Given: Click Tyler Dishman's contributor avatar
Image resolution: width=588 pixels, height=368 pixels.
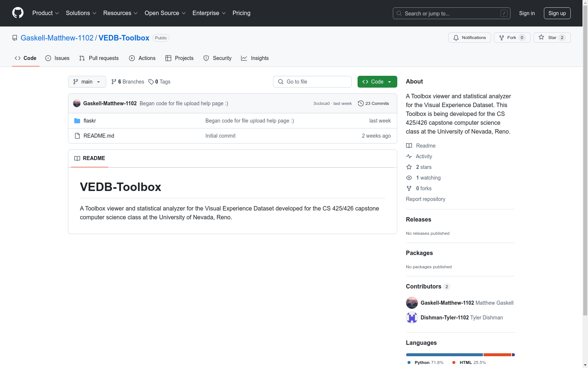Looking at the screenshot, I should (x=412, y=318).
